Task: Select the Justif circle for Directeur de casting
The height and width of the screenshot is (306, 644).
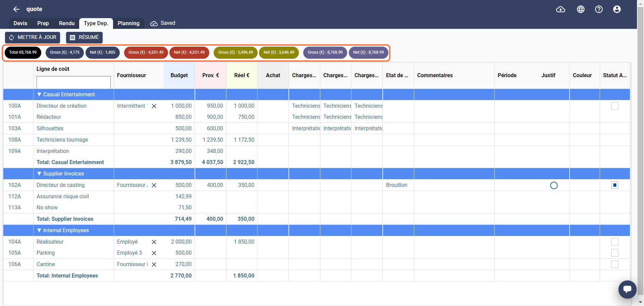Action: pos(554,185)
